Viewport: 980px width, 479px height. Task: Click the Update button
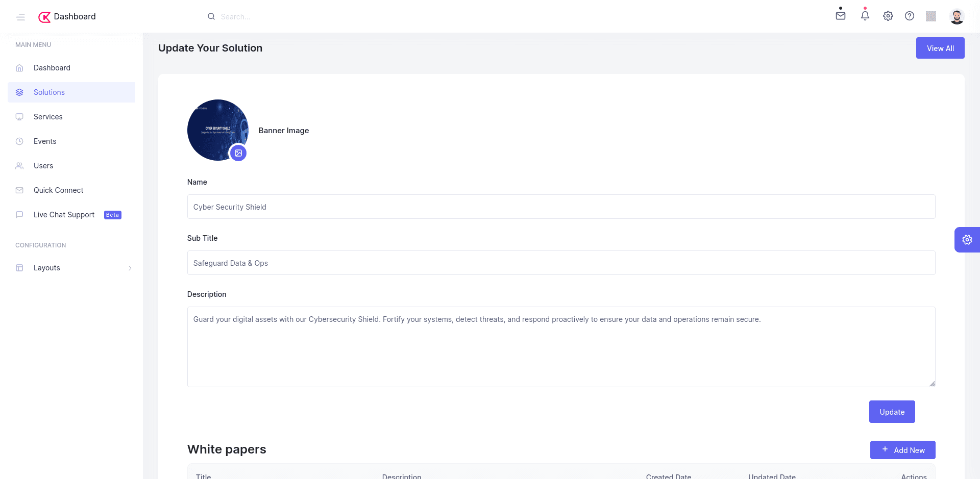(892, 412)
